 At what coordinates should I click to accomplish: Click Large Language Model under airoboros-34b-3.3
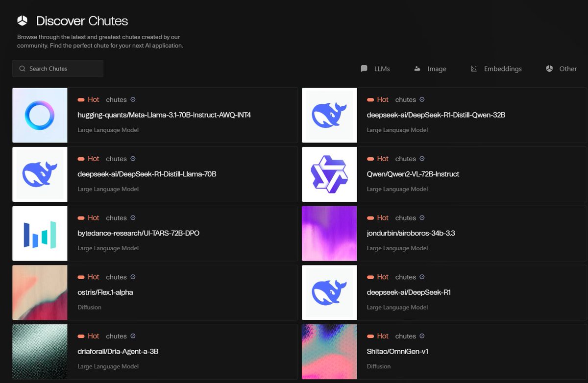pyautogui.click(x=397, y=248)
